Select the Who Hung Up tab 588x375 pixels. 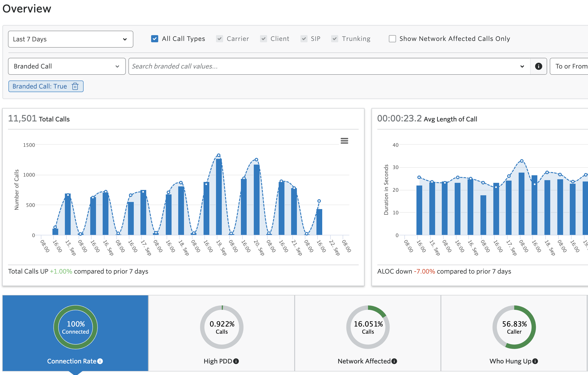514,333
